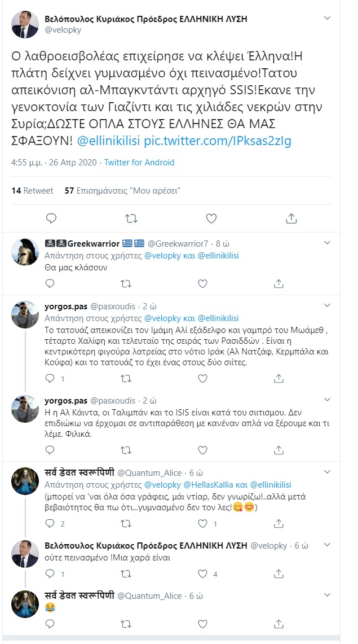Expand options menu on Greekwarrior's reply
358x644 pixels.
[x=328, y=243]
